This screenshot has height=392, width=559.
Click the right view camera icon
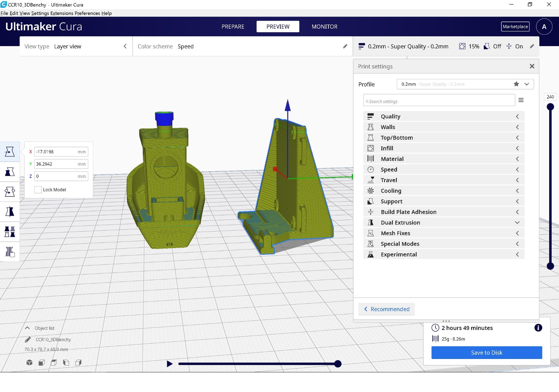(78, 363)
